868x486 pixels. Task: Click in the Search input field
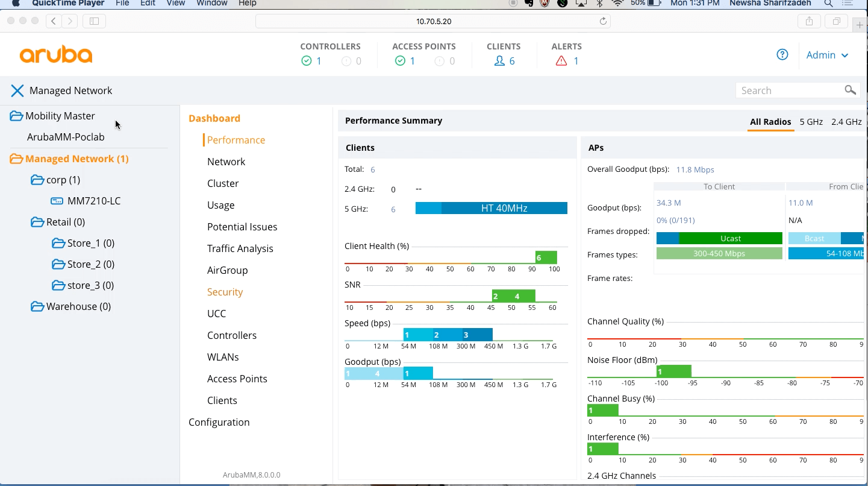[x=790, y=90]
